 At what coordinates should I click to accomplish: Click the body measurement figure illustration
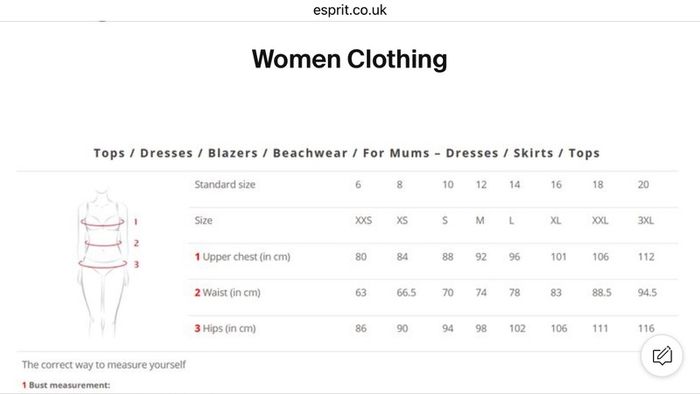tap(103, 262)
